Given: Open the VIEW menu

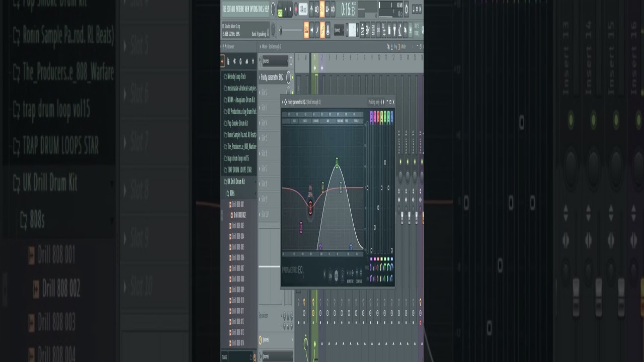Looking at the screenshot, I should tap(247, 9).
